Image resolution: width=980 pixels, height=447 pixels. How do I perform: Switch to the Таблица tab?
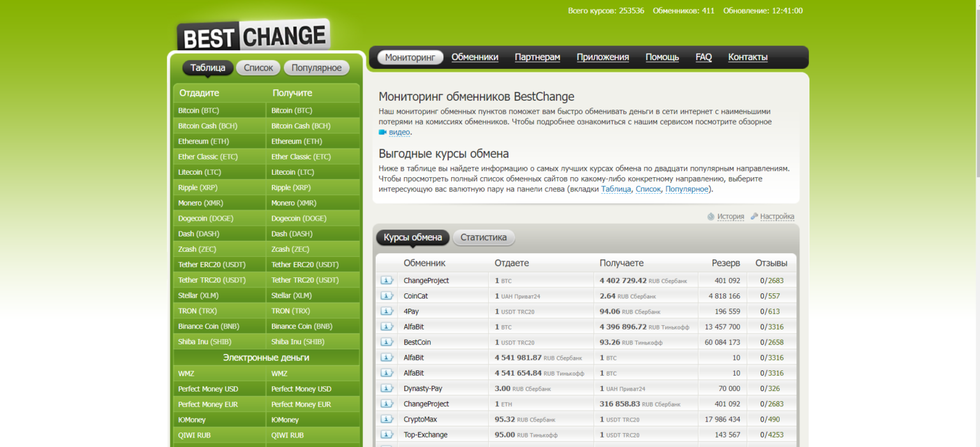(x=208, y=68)
